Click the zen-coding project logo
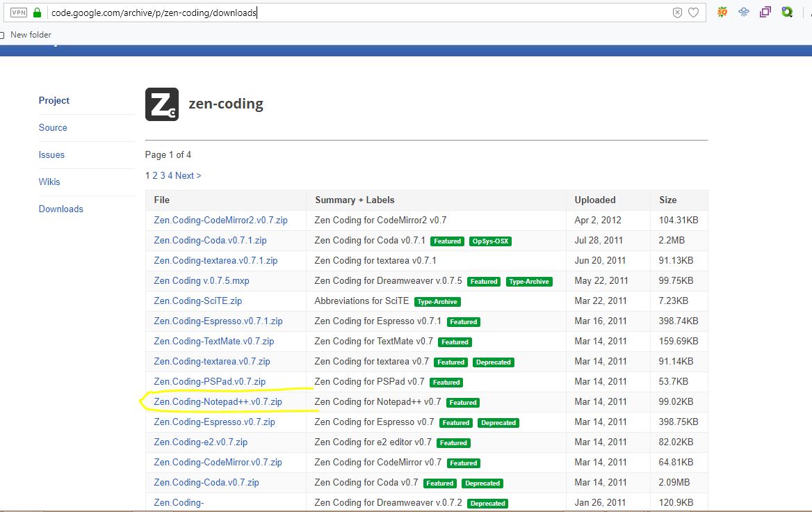 161,103
